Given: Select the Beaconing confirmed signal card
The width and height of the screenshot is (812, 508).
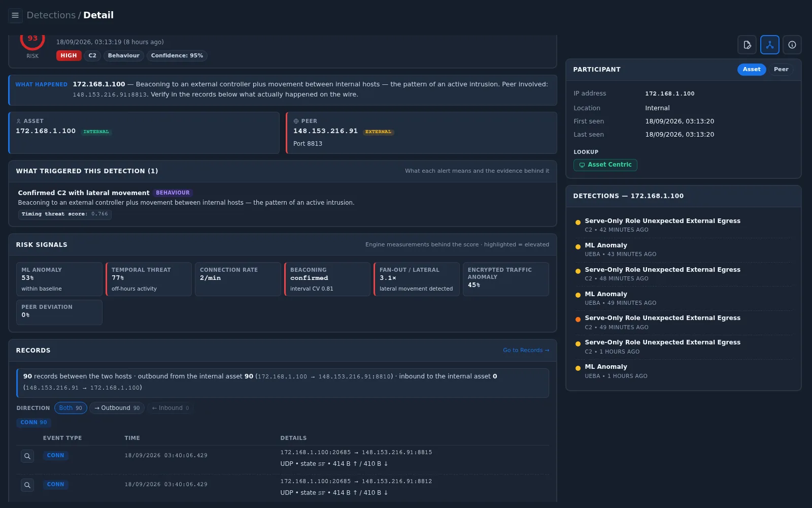Looking at the screenshot, I should (x=327, y=279).
